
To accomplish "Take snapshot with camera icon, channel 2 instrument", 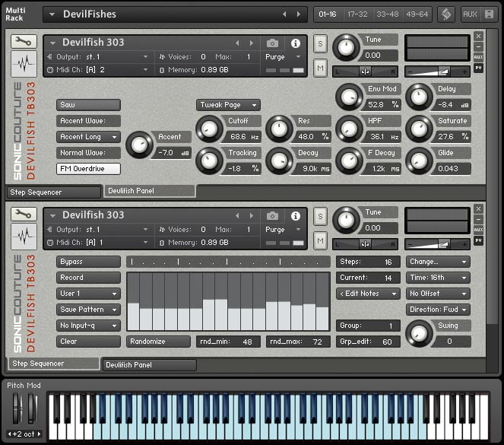I will pos(272,43).
